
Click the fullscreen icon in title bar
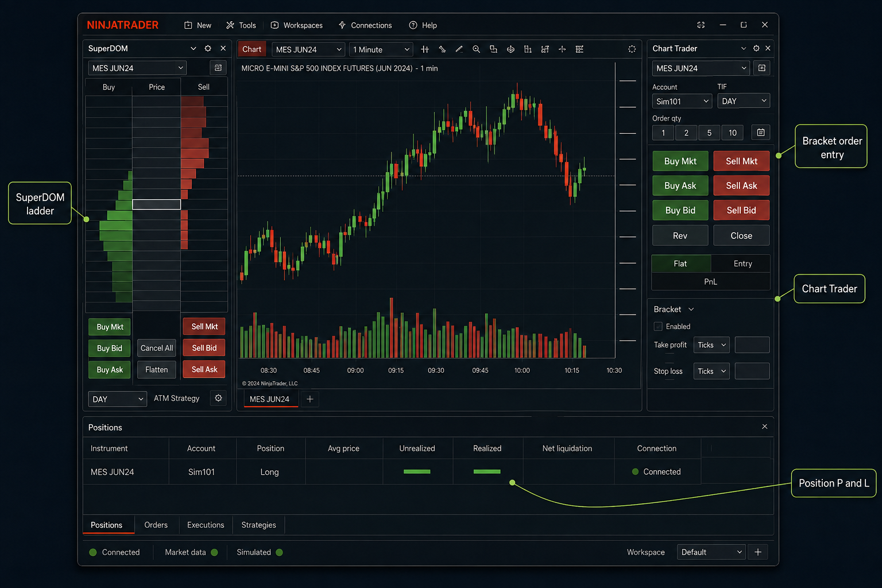[x=701, y=25]
